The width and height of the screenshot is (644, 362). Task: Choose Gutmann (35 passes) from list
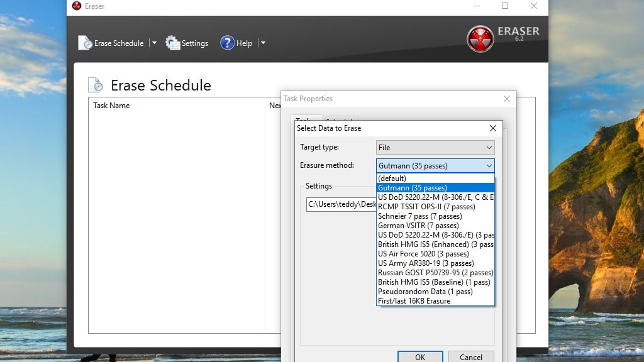(x=435, y=187)
